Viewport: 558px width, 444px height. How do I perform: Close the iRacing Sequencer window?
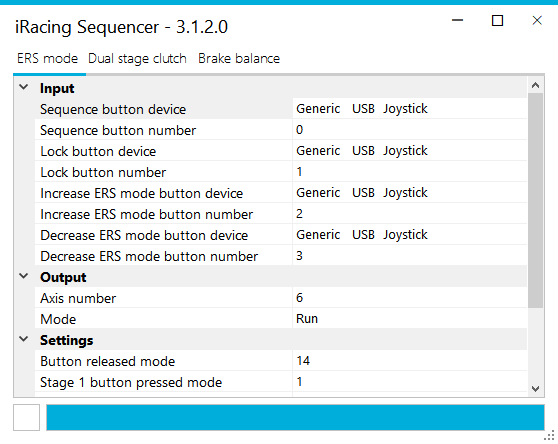[x=537, y=20]
